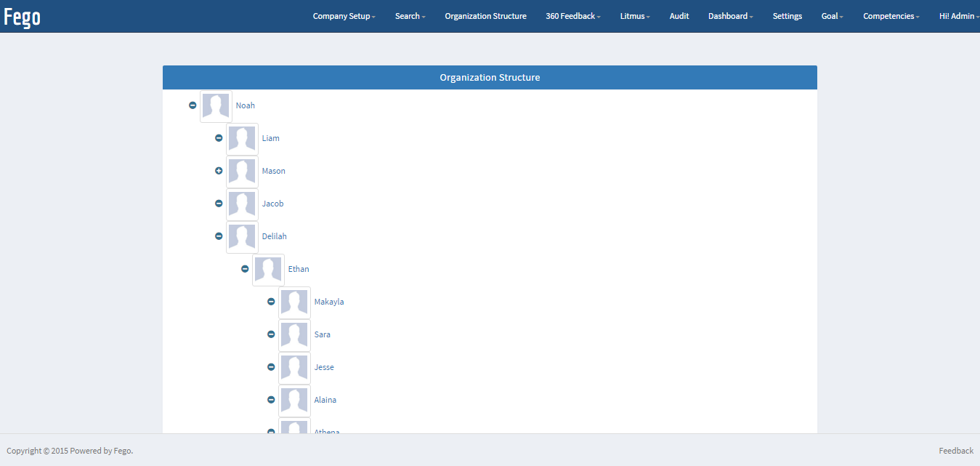Toggle the minus icon beside Sara
The width and height of the screenshot is (980, 466).
[x=271, y=334]
